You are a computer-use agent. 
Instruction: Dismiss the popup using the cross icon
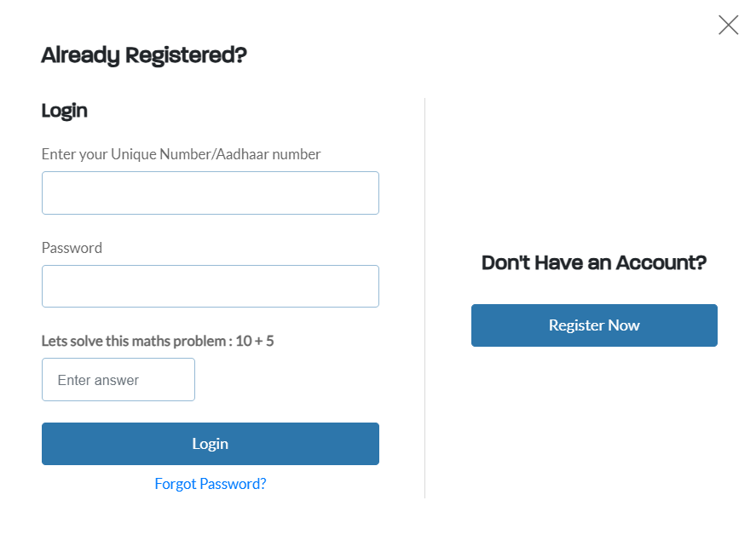pyautogui.click(x=728, y=25)
